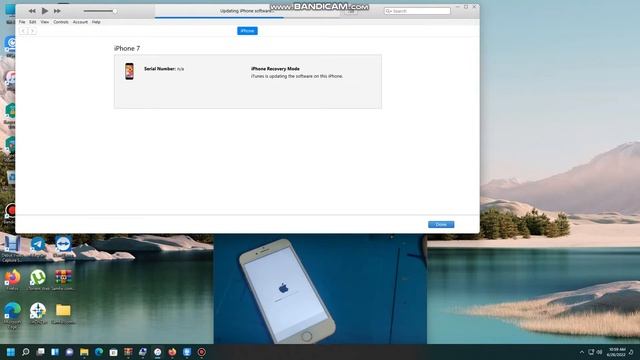Open the compass-like desktop shortcut

38,313
